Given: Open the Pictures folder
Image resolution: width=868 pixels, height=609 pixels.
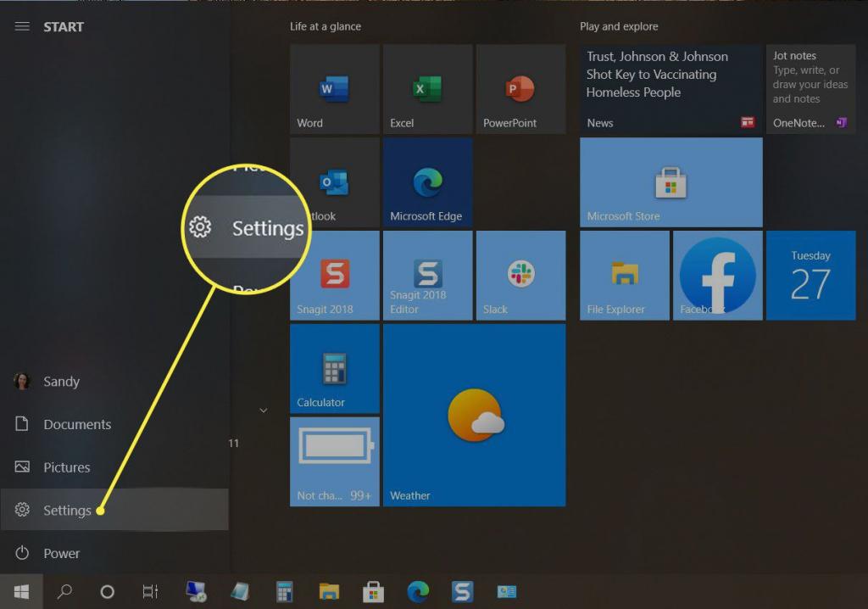Looking at the screenshot, I should tap(114, 467).
